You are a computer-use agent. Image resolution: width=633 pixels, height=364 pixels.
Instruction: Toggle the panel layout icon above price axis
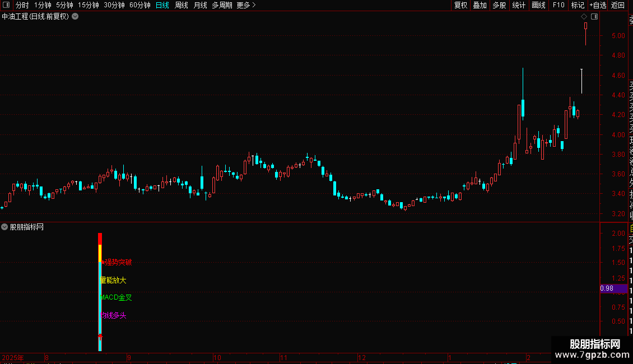pos(594,17)
